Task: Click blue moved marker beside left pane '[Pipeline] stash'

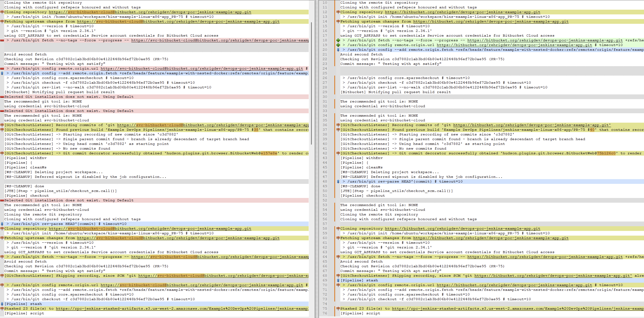Action: (x=2, y=304)
